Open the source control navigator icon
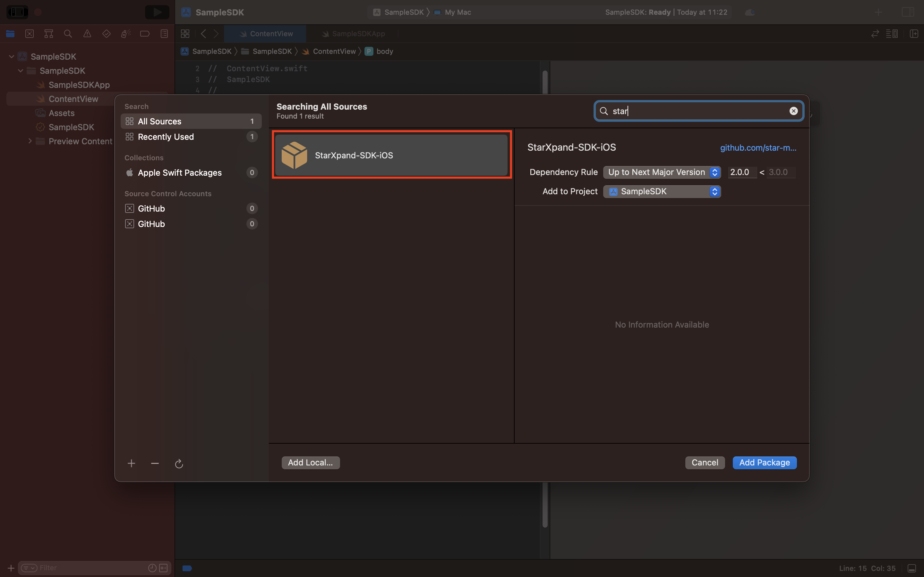The image size is (924, 577). pyautogui.click(x=30, y=34)
